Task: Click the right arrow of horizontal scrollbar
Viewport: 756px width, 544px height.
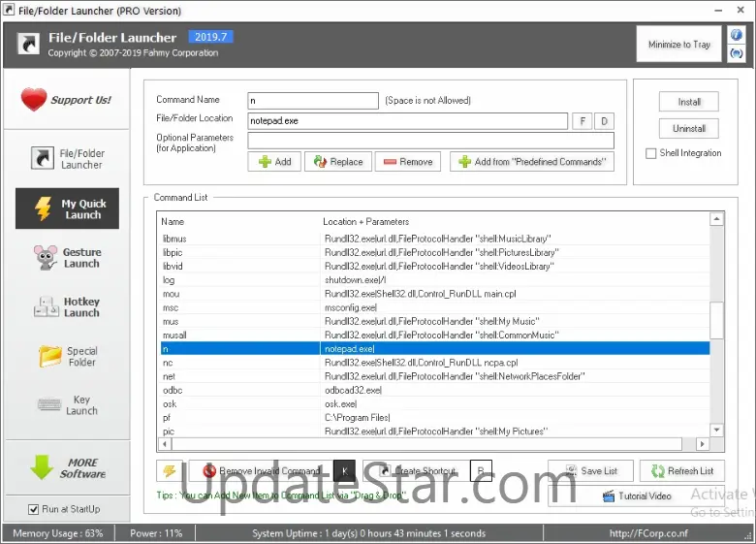Action: coord(702,444)
